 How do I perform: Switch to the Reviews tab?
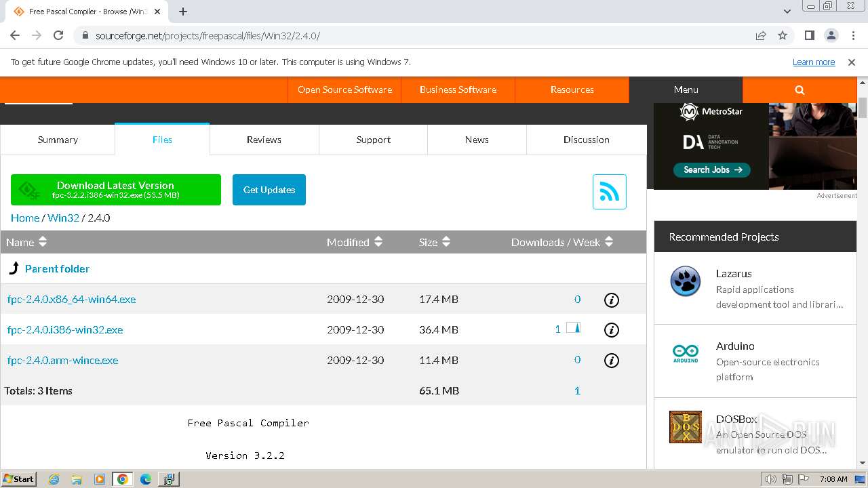(264, 140)
